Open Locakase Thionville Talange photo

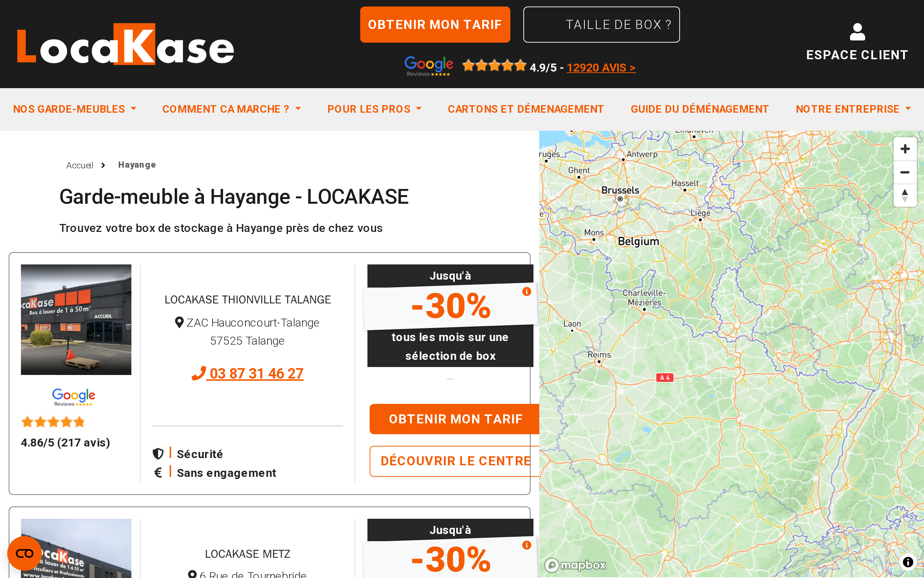click(76, 320)
